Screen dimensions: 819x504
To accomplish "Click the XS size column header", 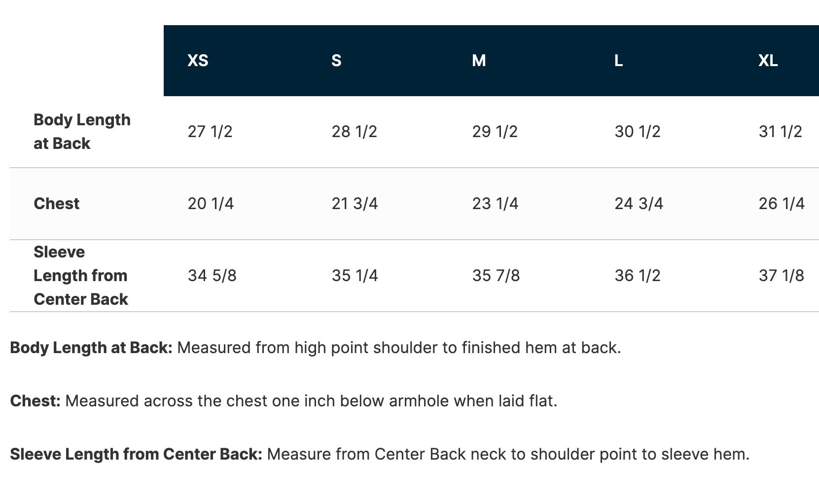I will (x=198, y=61).
